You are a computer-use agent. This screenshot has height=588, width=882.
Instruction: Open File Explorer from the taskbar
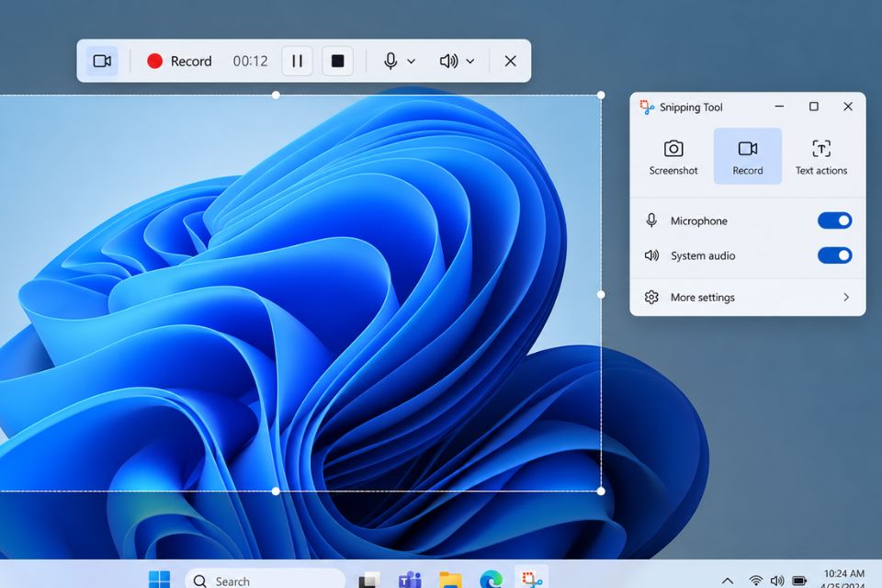coord(450,580)
